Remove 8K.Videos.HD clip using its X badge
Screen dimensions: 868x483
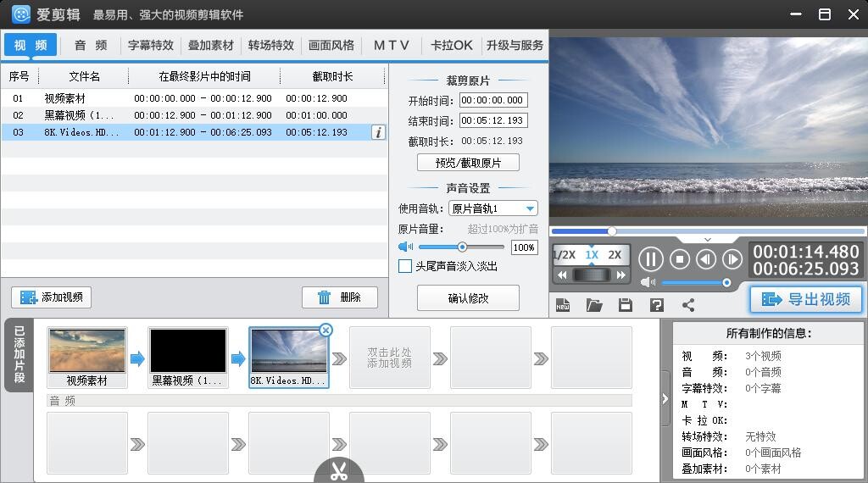click(325, 330)
